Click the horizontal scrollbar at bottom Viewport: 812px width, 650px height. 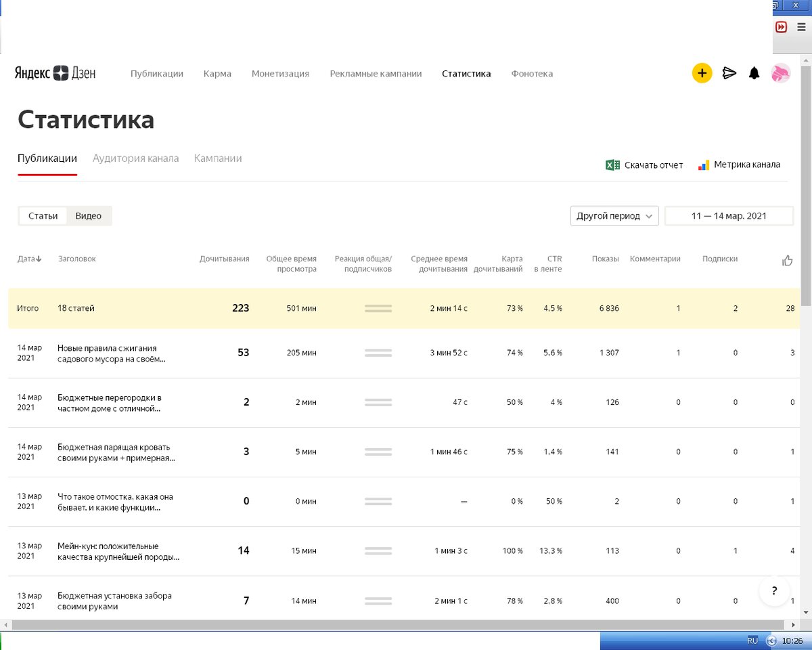point(399,624)
